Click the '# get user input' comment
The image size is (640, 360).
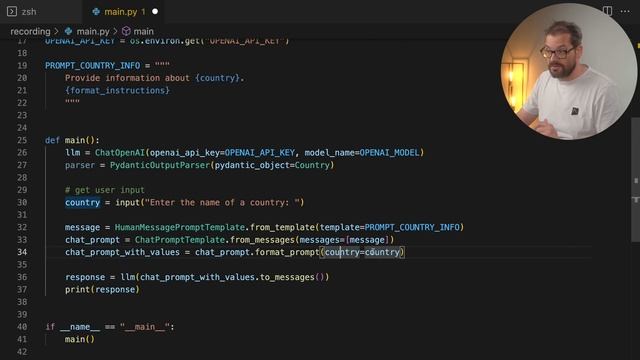tap(105, 190)
